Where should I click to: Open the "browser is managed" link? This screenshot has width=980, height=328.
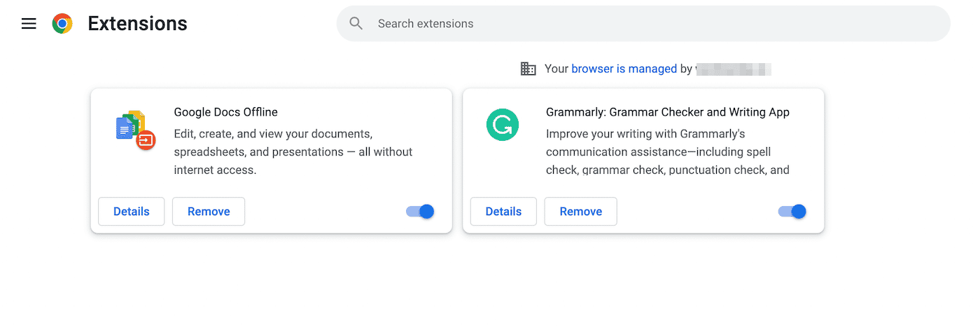pyautogui.click(x=624, y=69)
